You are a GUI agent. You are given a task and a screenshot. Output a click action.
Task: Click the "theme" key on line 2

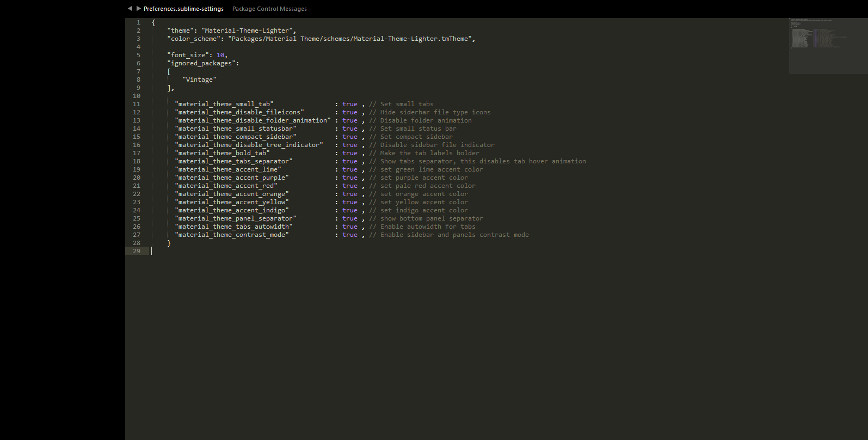(x=181, y=30)
